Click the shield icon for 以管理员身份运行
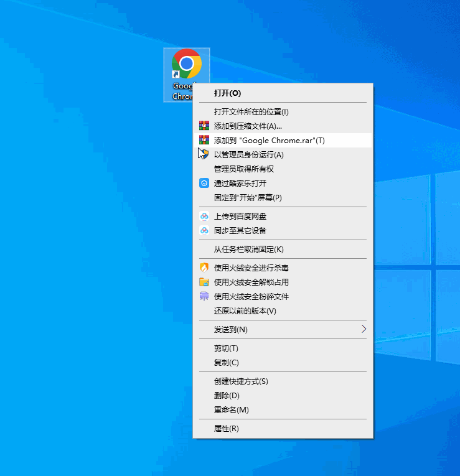The height and width of the screenshot is (476, 460). [x=204, y=154]
